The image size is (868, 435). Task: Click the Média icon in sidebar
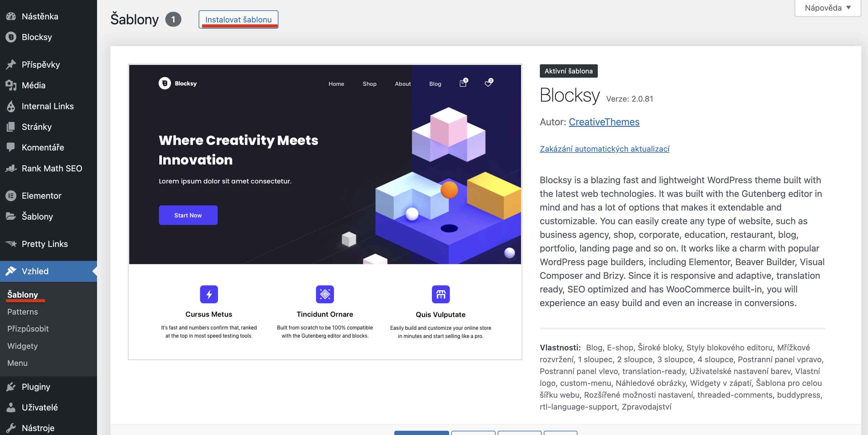click(x=11, y=85)
